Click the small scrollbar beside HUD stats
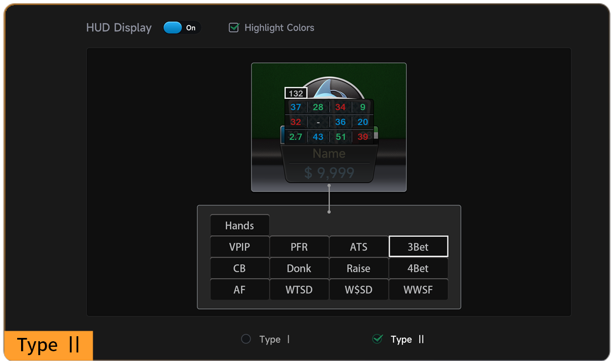Screen dimensions: 614x364 [376, 135]
